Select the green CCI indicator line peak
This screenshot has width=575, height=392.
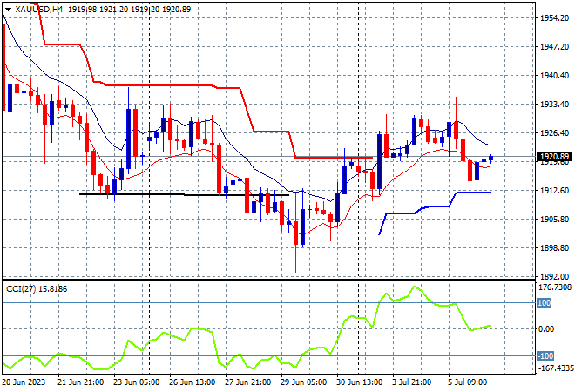415,287
